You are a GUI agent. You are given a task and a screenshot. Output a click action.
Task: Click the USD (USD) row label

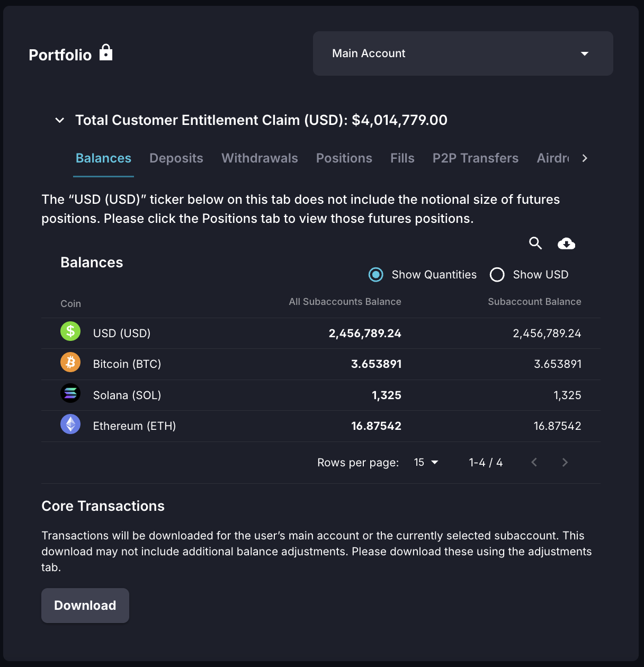pos(122,333)
